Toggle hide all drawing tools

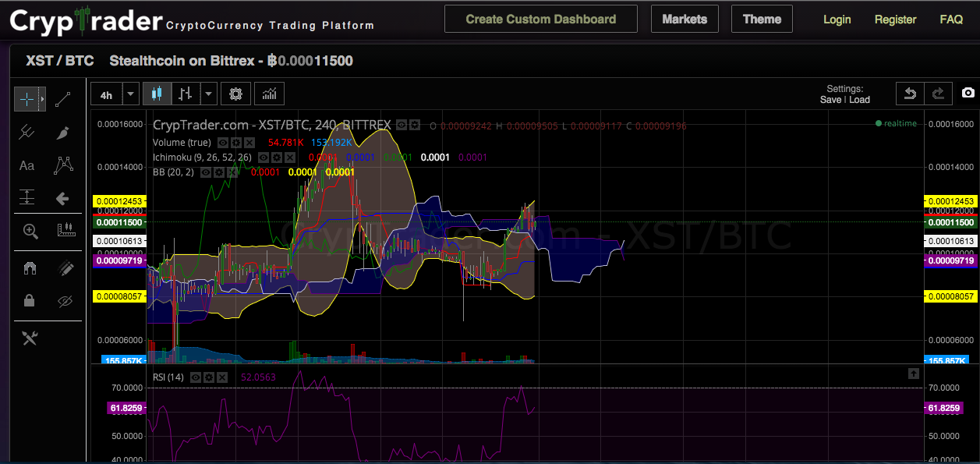pyautogui.click(x=64, y=300)
